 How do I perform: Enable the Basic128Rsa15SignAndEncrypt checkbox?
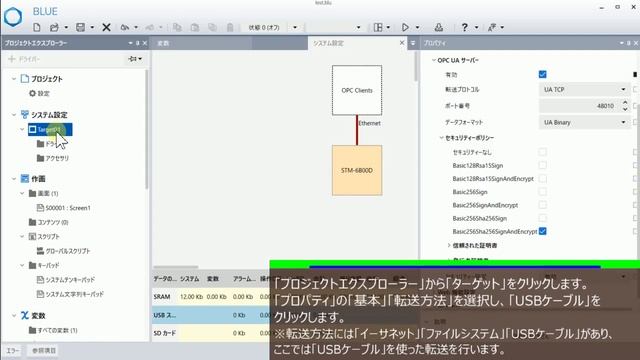tap(542, 178)
